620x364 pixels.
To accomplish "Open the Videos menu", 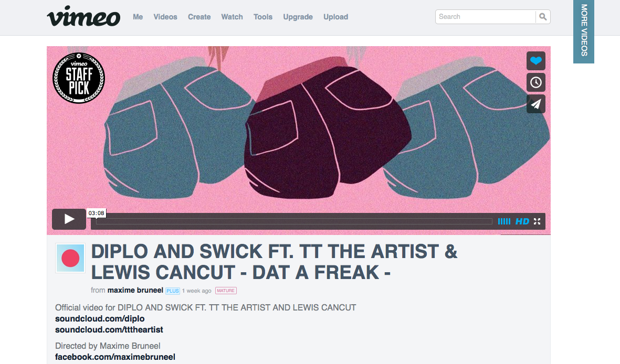I will 165,17.
